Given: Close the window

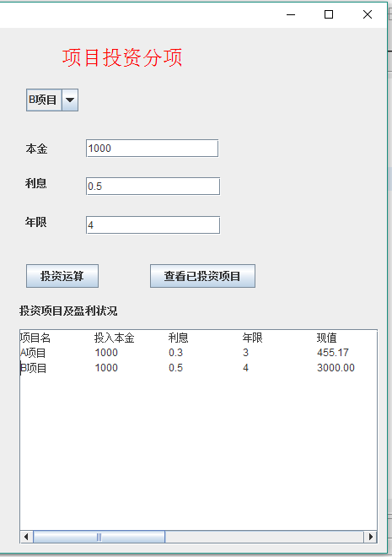Looking at the screenshot, I should [x=368, y=14].
